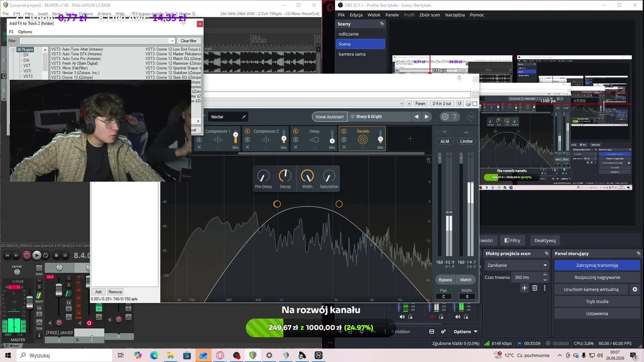The width and height of the screenshot is (644, 362).
Task: Solo the Compressor 2 module
Action: point(247,140)
